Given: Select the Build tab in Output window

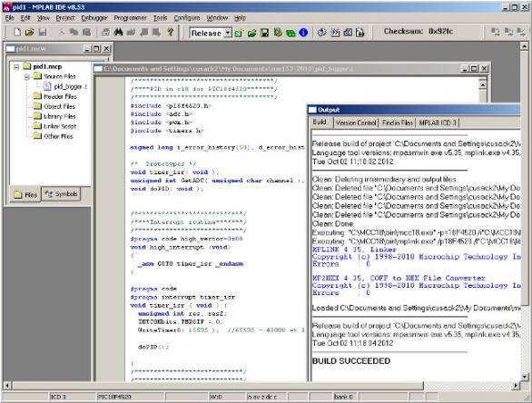Looking at the screenshot, I should [x=320, y=123].
